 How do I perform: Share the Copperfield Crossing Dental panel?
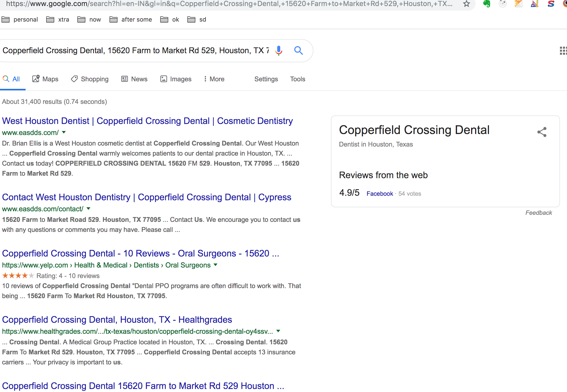[x=542, y=132]
